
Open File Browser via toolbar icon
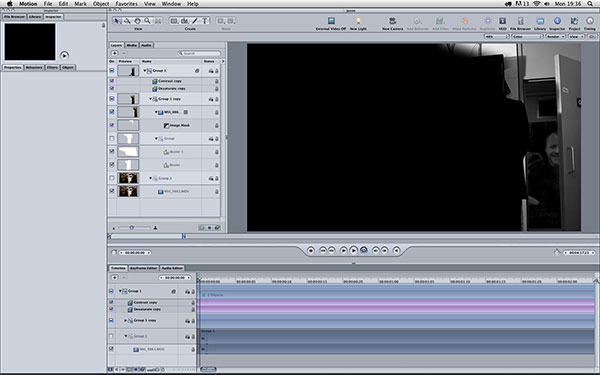click(520, 21)
